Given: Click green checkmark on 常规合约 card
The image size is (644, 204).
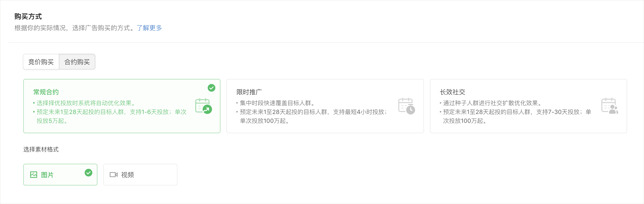Looking at the screenshot, I should 211,88.
